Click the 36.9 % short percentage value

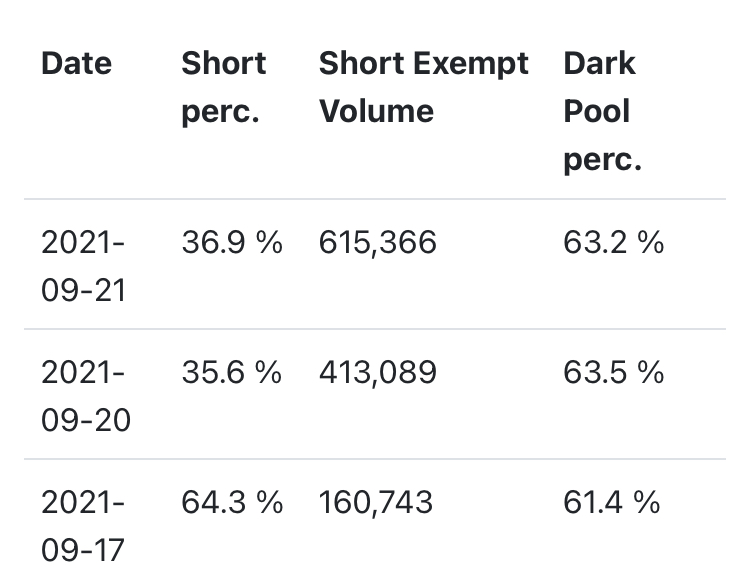tap(231, 242)
